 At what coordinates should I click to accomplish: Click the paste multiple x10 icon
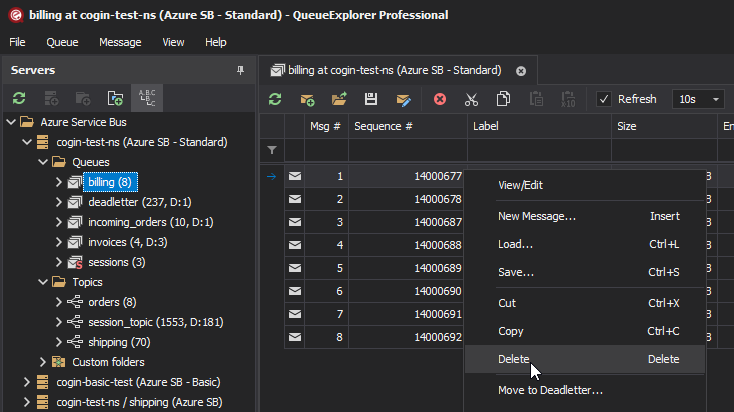coord(568,99)
